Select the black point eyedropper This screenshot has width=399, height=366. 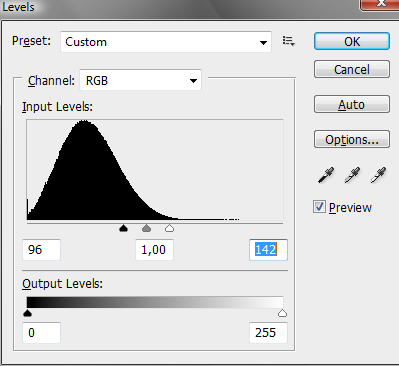click(326, 175)
